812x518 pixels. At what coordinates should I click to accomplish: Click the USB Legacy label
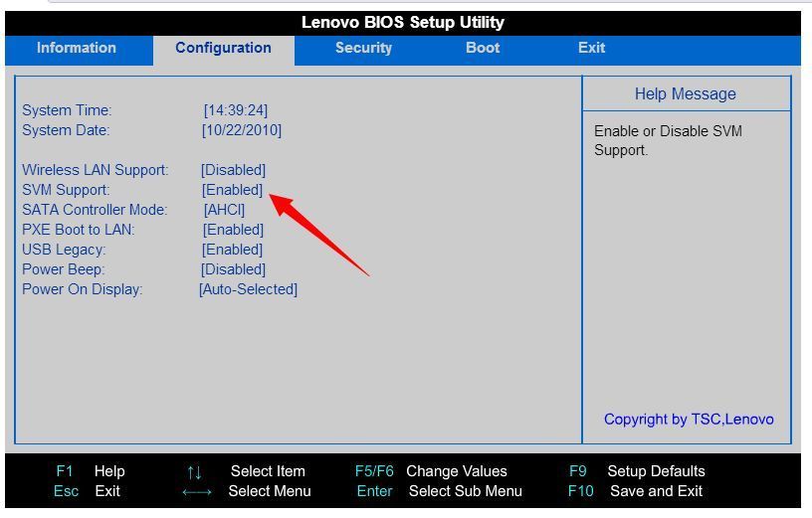[64, 250]
